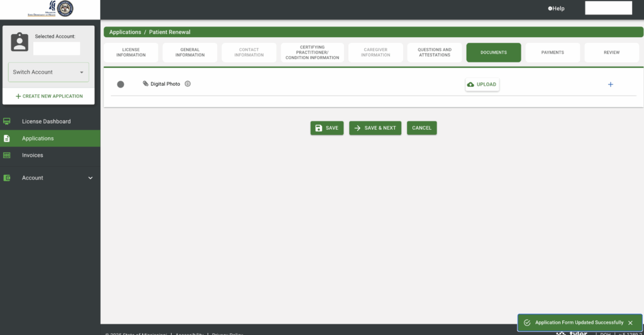Click the info icon beside Digital Photo

point(187,84)
